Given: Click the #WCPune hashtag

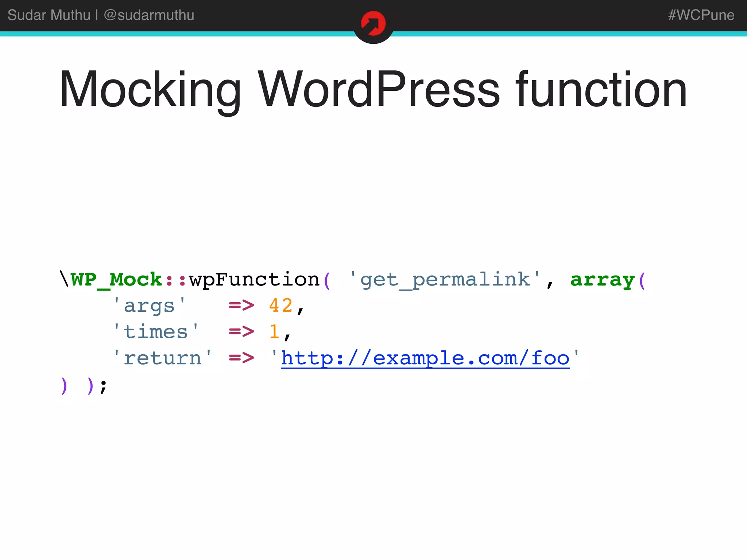Looking at the screenshot, I should pos(701,15).
